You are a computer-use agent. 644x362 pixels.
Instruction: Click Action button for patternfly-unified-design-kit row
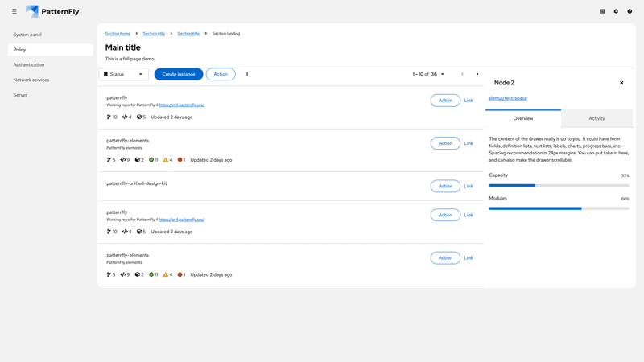pos(445,186)
